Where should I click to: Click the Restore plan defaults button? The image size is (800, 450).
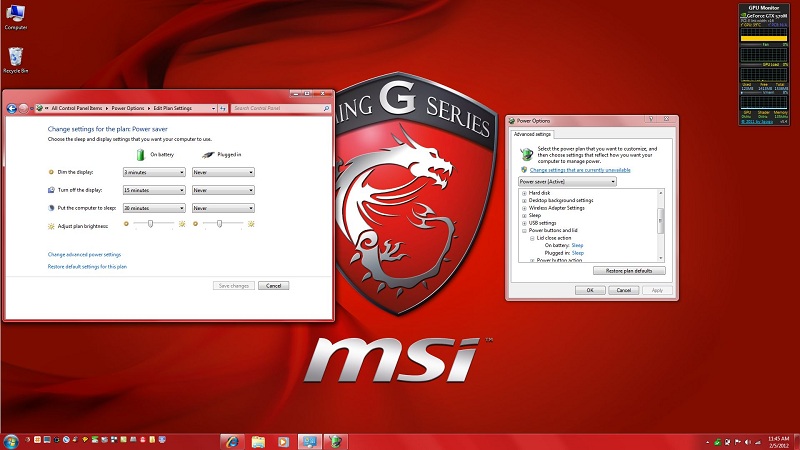(629, 271)
